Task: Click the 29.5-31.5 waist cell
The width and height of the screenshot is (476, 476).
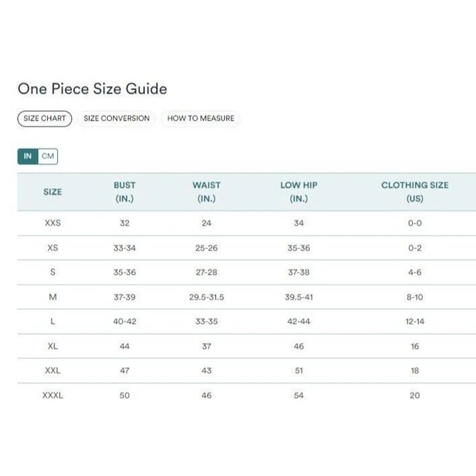Action: pyautogui.click(x=206, y=297)
